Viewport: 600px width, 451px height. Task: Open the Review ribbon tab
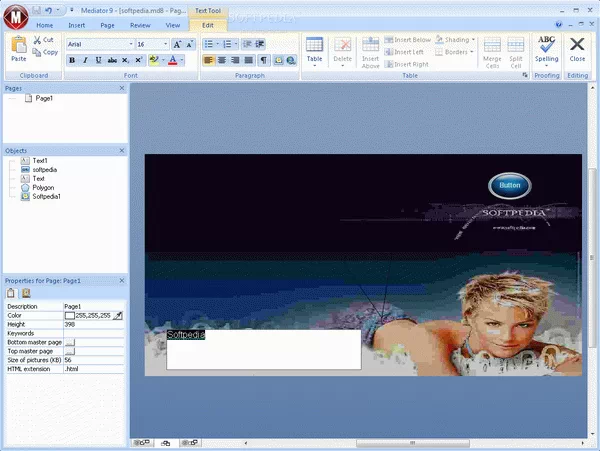click(x=141, y=24)
